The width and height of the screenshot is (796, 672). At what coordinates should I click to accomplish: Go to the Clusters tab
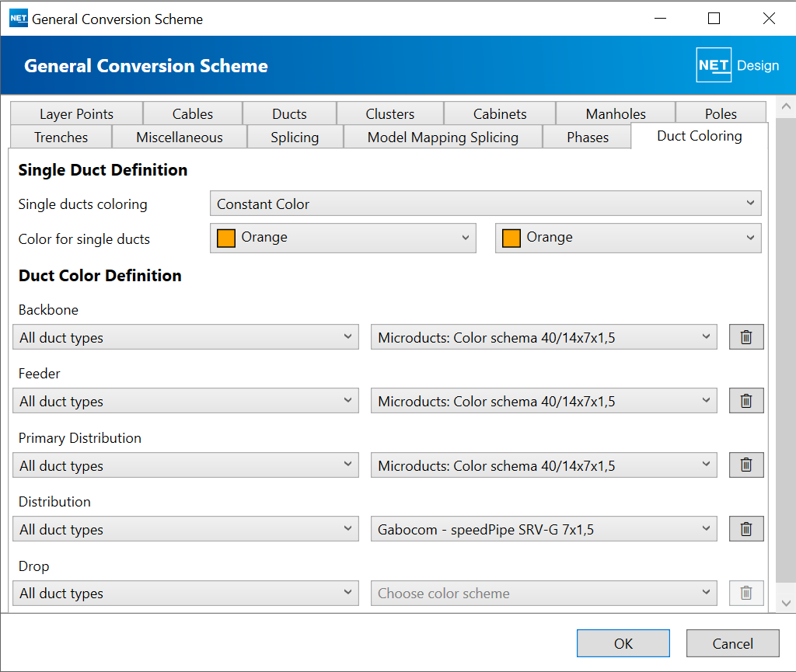click(x=390, y=113)
